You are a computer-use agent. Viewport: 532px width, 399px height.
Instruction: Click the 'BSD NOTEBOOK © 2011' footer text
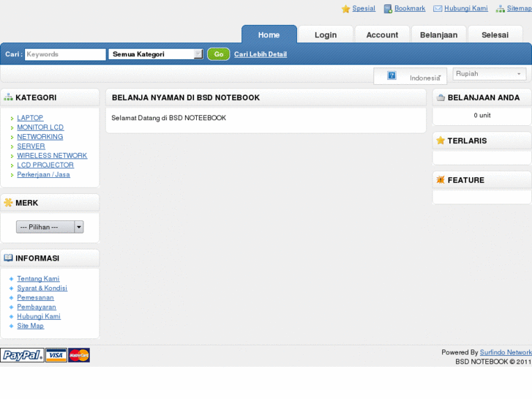click(493, 362)
